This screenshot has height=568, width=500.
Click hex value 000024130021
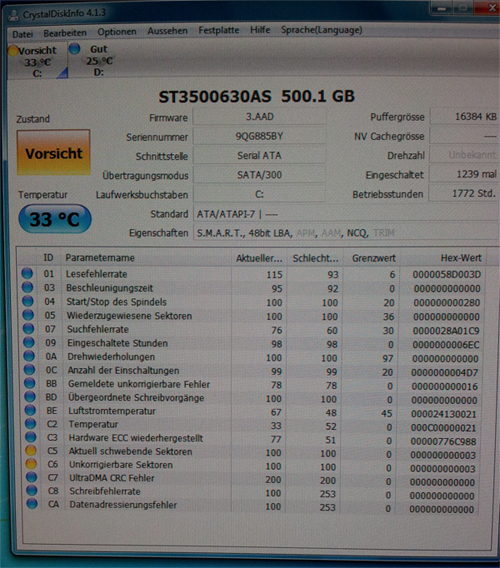point(443,414)
